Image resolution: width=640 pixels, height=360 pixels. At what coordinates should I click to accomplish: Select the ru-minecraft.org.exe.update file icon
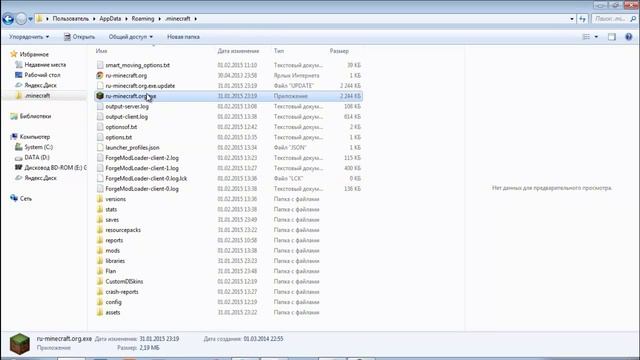click(x=100, y=86)
